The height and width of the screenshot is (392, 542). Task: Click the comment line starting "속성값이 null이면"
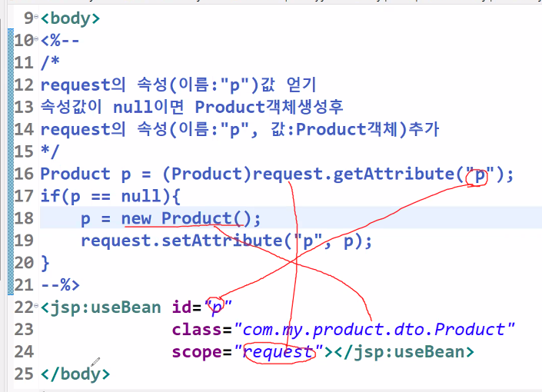192,107
